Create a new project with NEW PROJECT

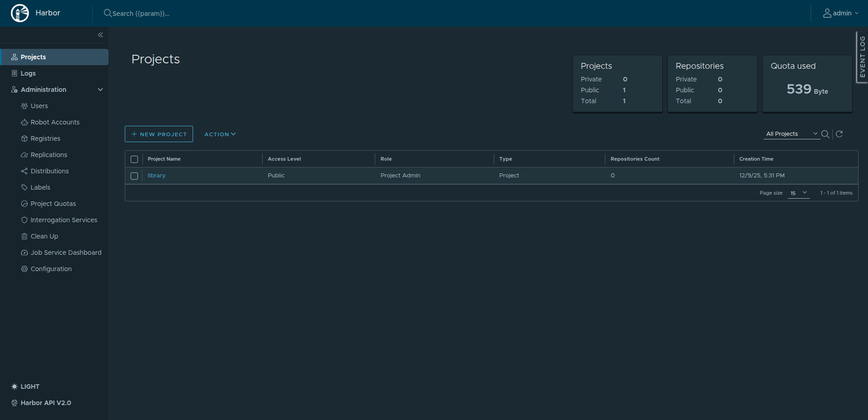(x=159, y=134)
